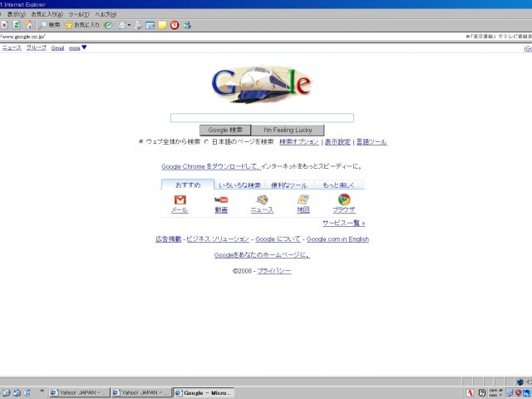Click the Gmail メール envelope icon
The image size is (532, 399).
(180, 199)
